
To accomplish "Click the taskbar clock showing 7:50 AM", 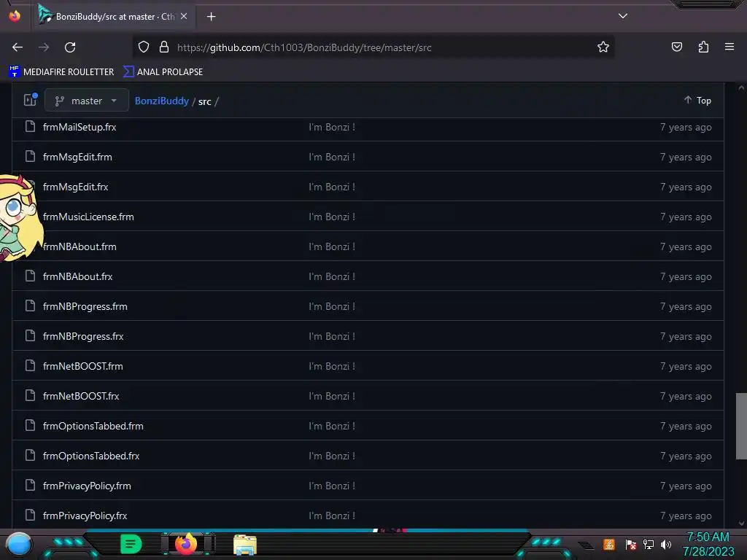I will [x=708, y=544].
